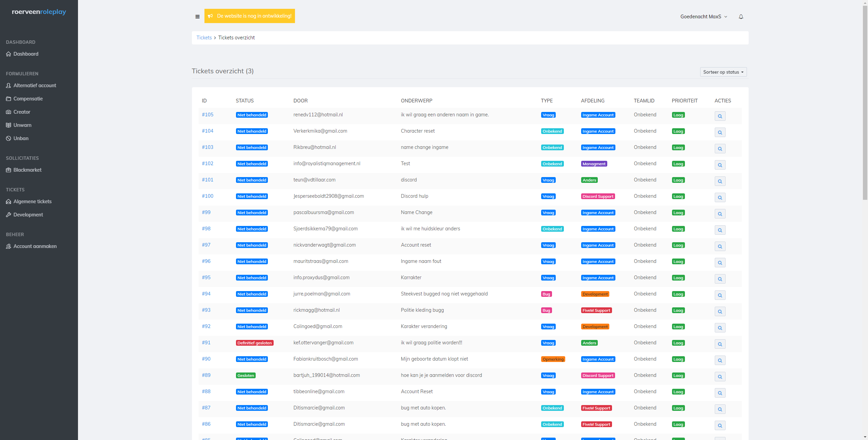Click the roerveenroleplay logo

pos(39,12)
